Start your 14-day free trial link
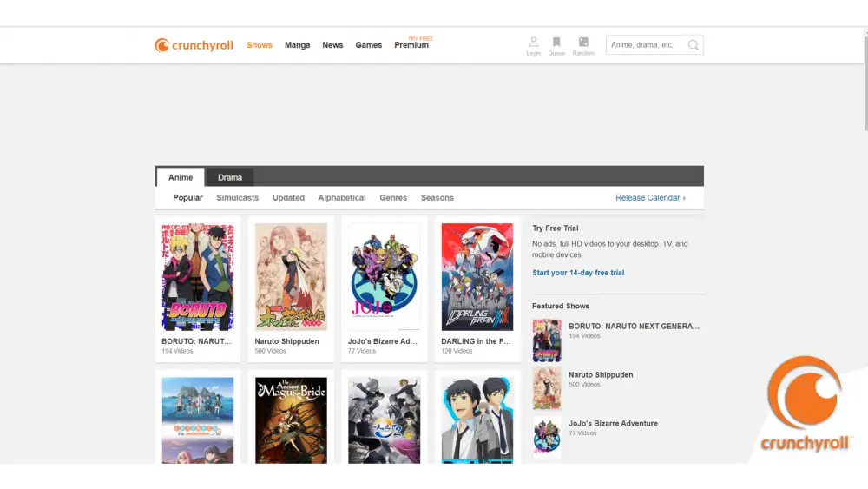Viewport: 868px width, 489px height. [x=578, y=273]
